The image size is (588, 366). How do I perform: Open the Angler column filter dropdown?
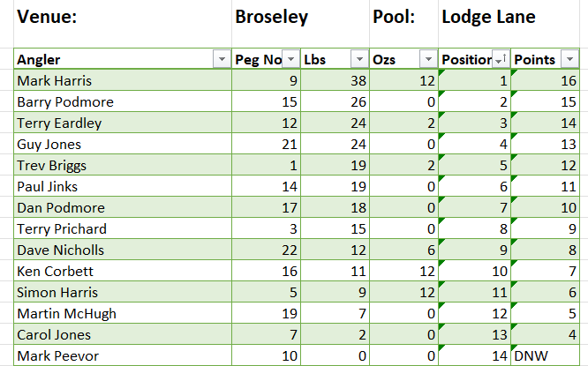pos(221,59)
